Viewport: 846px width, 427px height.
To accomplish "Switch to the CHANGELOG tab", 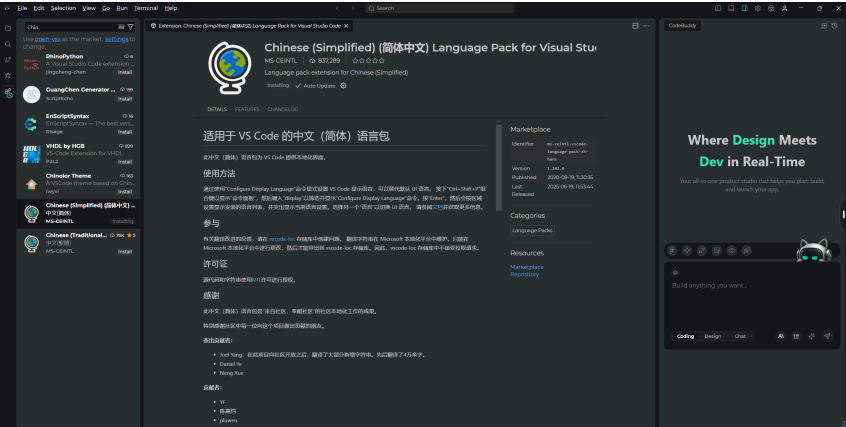I will (282, 109).
